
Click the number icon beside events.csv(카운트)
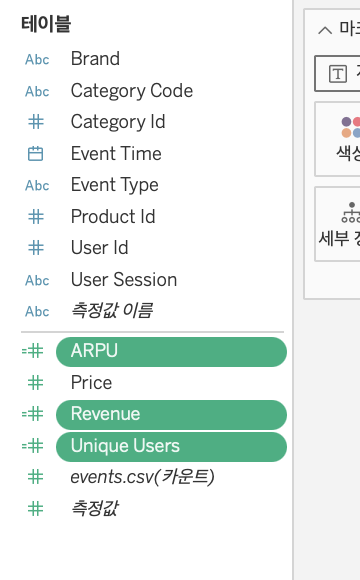[x=36, y=477]
